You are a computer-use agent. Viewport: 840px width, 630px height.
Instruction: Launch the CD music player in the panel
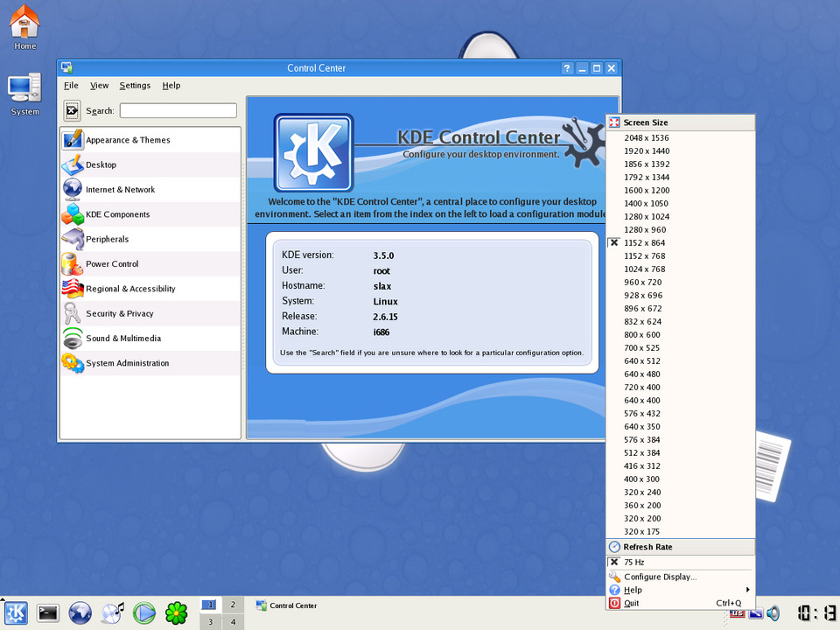[113, 612]
